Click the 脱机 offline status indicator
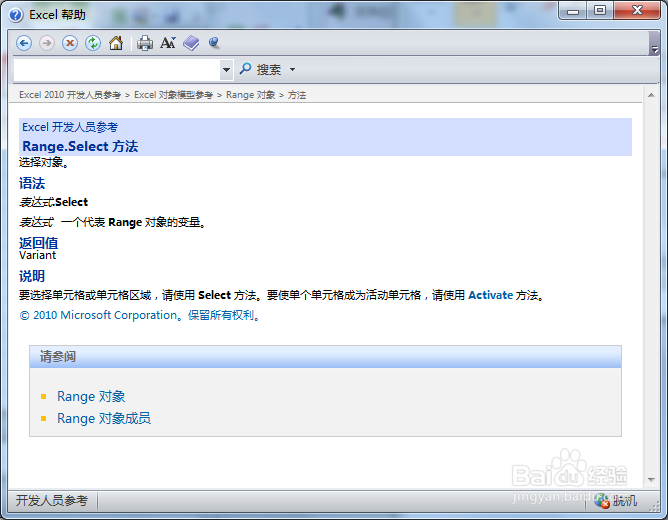668x520 pixels. click(616, 501)
